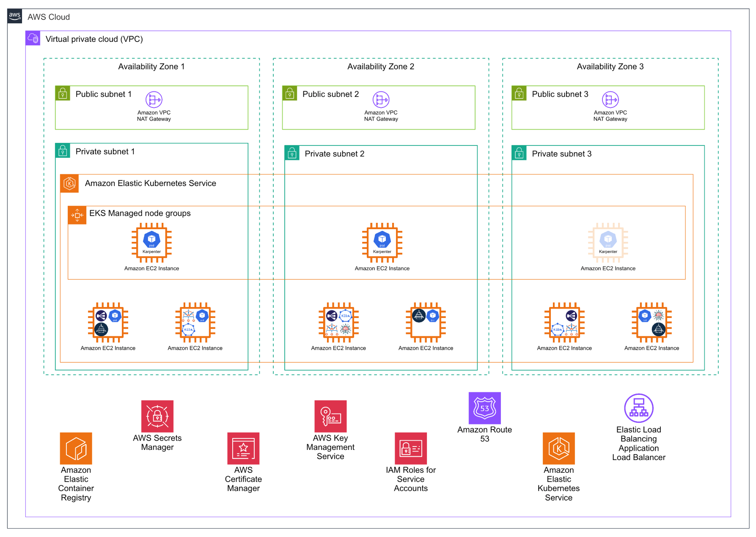Click the Public subnet 3 lock icon
Viewport: 756px width, 537px height.
[519, 93]
